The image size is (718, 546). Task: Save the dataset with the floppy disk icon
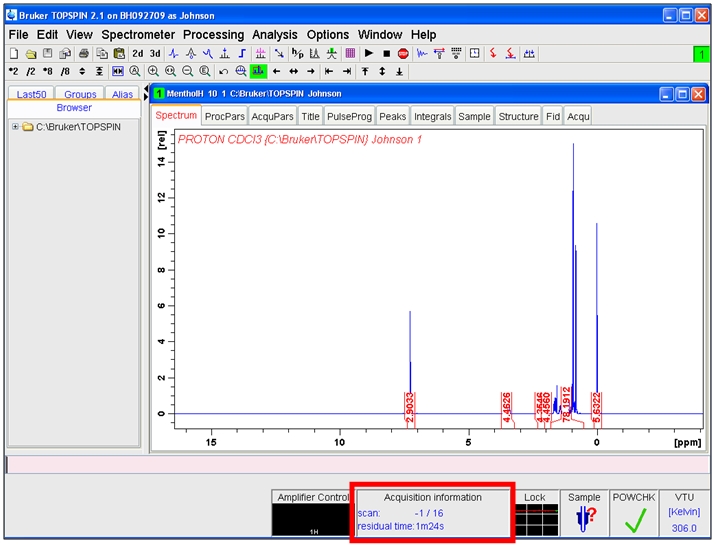48,54
